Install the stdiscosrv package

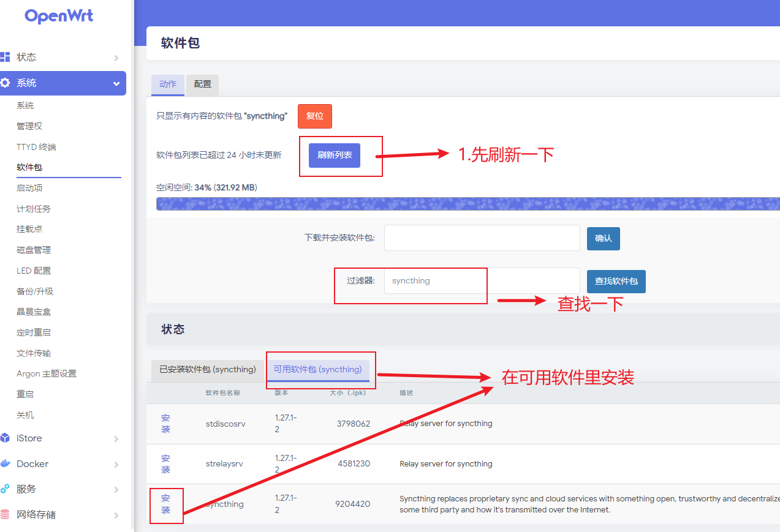tap(165, 424)
